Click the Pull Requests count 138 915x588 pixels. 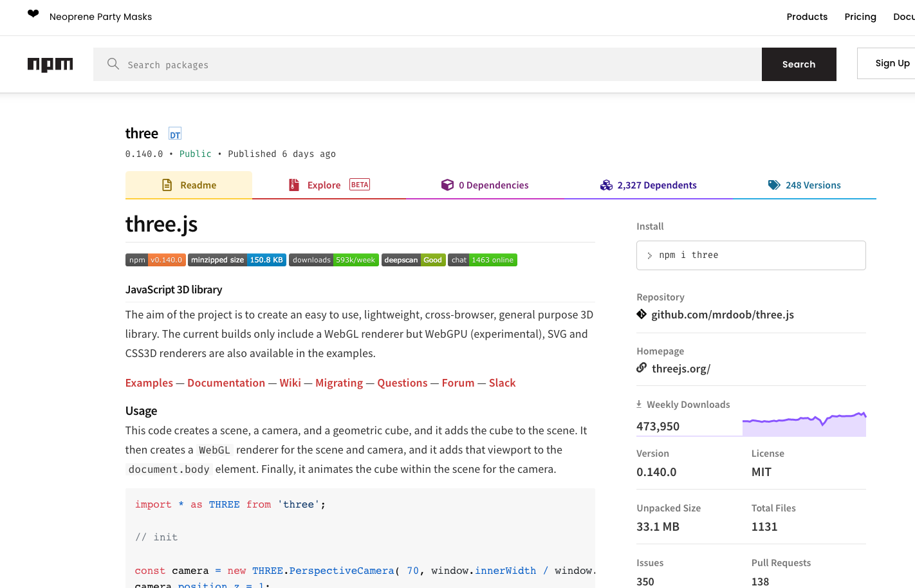760,582
